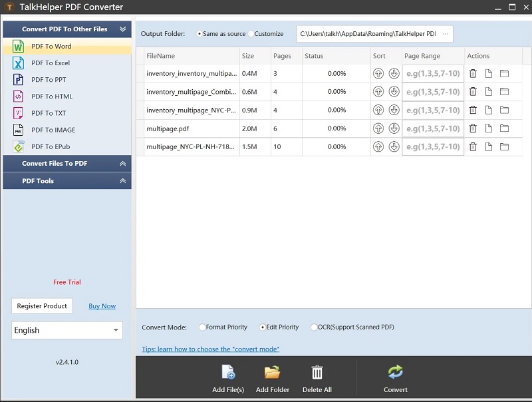Viewport: 532px width, 402px height.
Task: Open the Buy Now link
Action: [x=102, y=306]
